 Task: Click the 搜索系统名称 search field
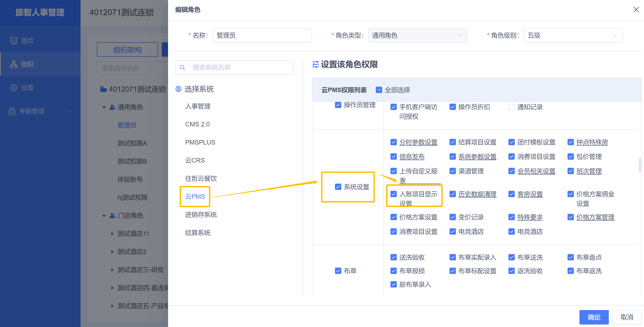click(234, 68)
